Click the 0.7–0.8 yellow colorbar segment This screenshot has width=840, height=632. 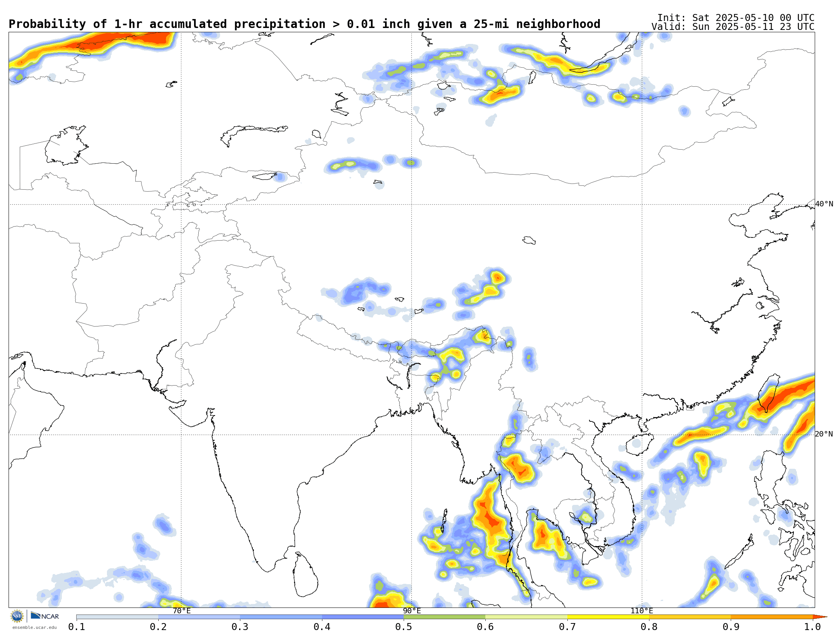608,617
